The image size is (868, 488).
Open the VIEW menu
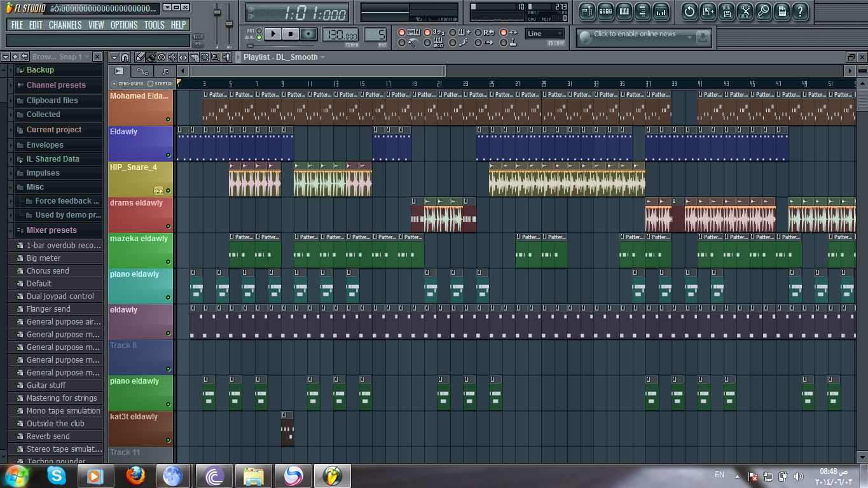click(96, 25)
